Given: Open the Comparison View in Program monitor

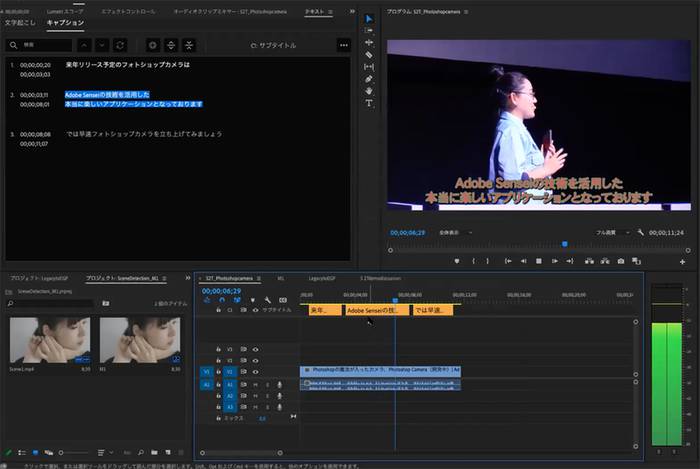Looking at the screenshot, I should point(637,261).
